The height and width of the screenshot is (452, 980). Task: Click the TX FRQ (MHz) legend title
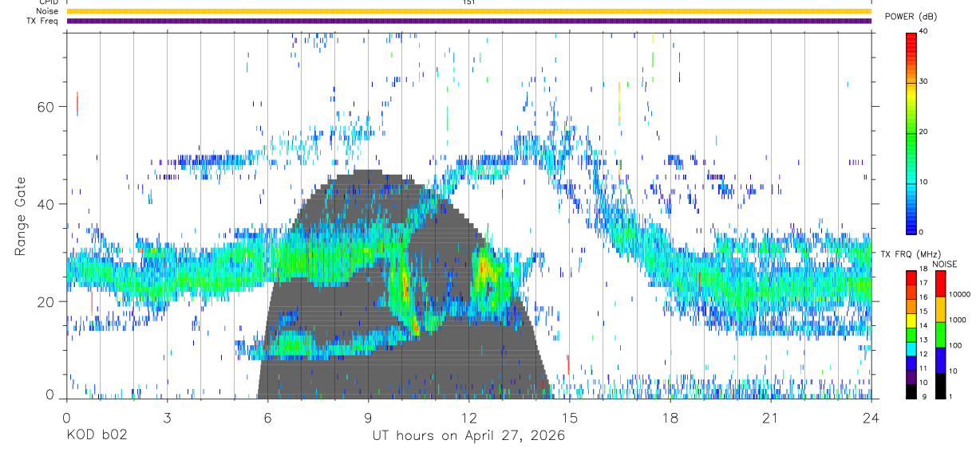911,254
